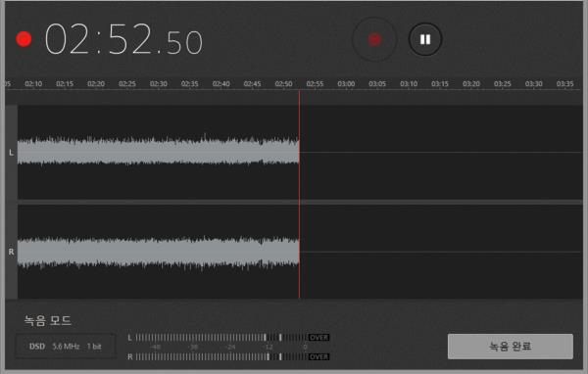The height and width of the screenshot is (374, 588).
Task: Click the red recording indicator dot
Action: point(24,39)
